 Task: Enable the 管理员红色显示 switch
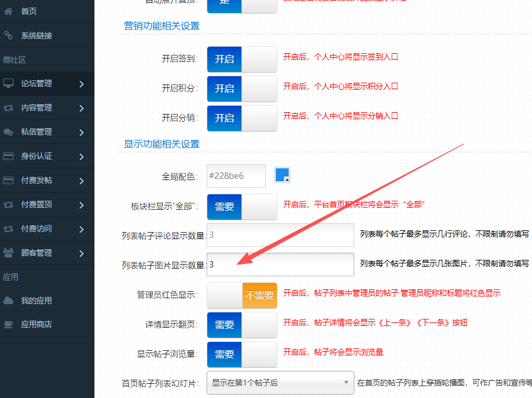[x=241, y=295]
